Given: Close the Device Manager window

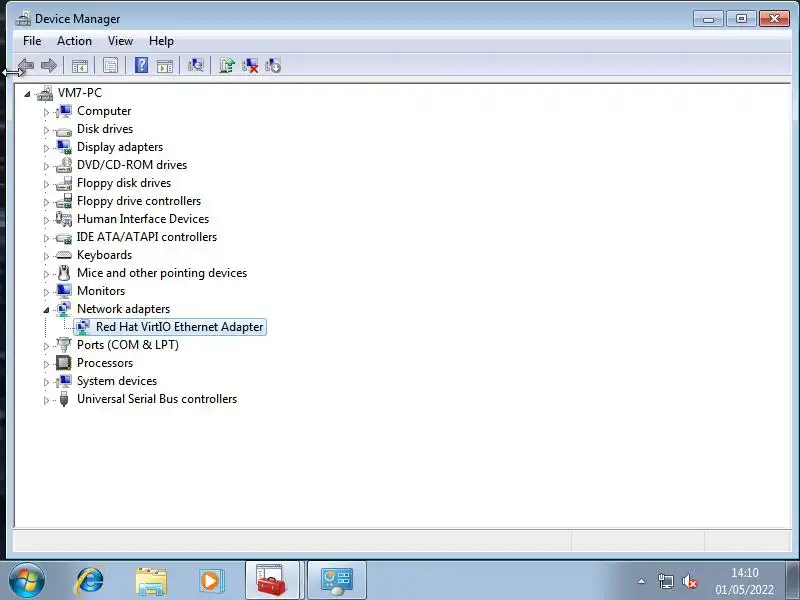Looking at the screenshot, I should pos(774,19).
